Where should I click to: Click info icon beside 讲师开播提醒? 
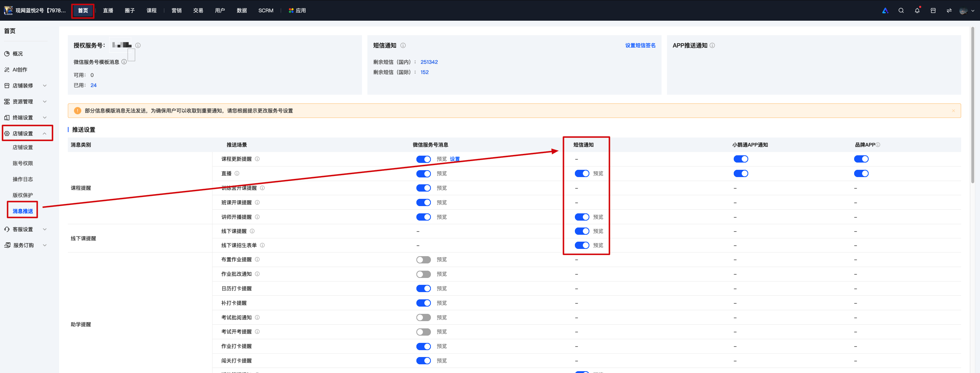(257, 217)
